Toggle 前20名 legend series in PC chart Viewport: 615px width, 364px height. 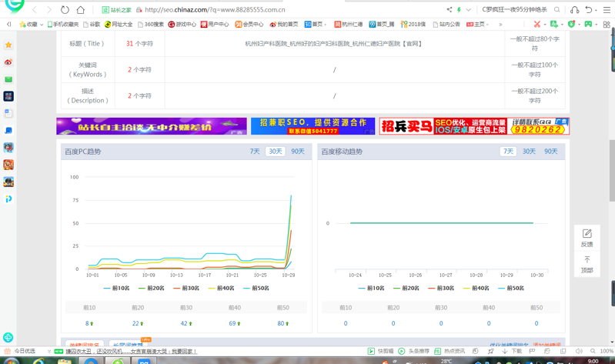point(152,288)
